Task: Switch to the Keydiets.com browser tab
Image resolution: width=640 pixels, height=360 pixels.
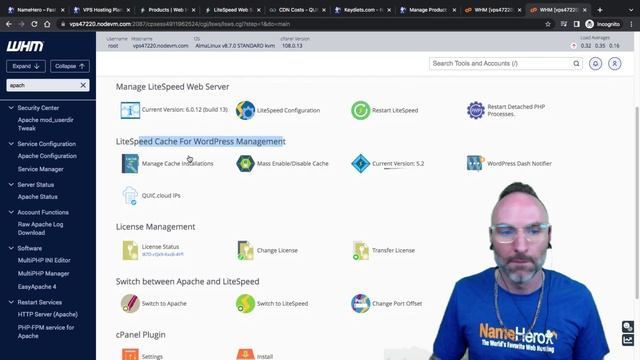Action: click(x=363, y=10)
